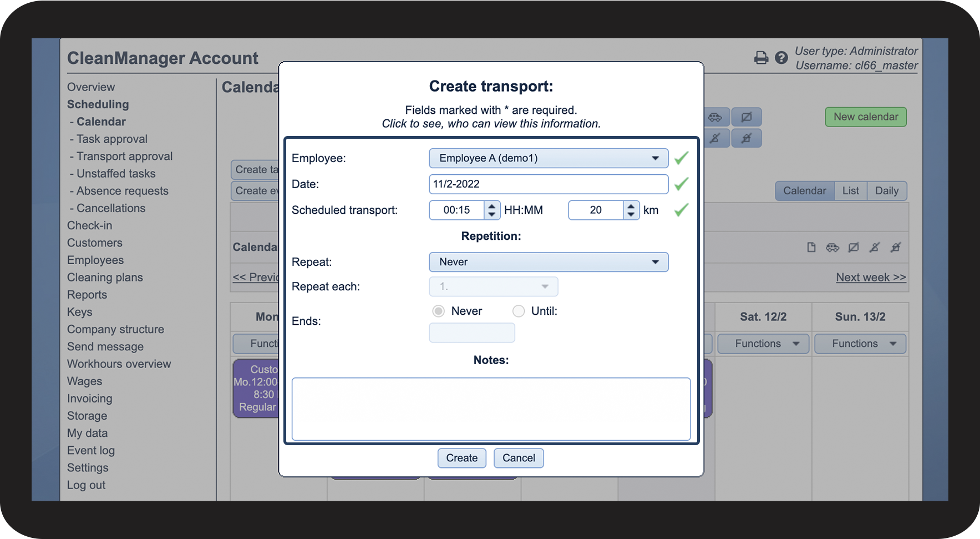Switch to the List view tab

pos(851,191)
